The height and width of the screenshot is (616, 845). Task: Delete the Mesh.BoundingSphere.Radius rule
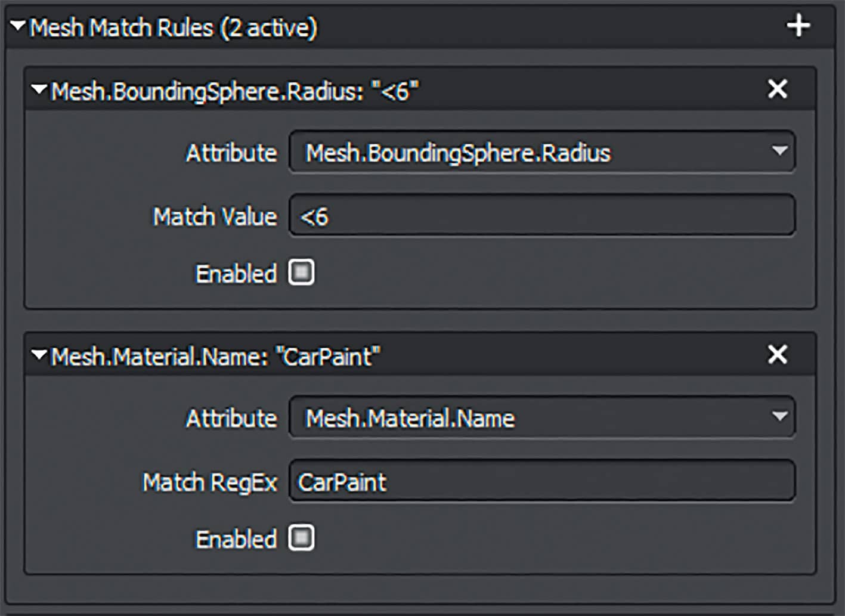(x=777, y=89)
